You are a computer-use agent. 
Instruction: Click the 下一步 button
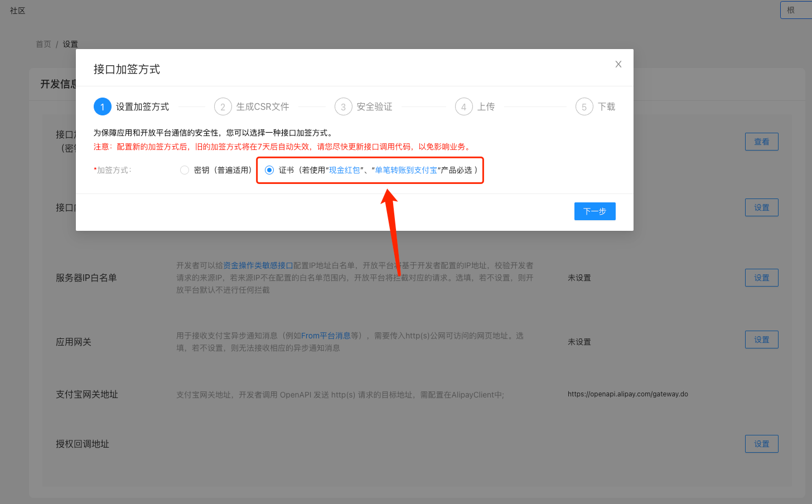[595, 211]
